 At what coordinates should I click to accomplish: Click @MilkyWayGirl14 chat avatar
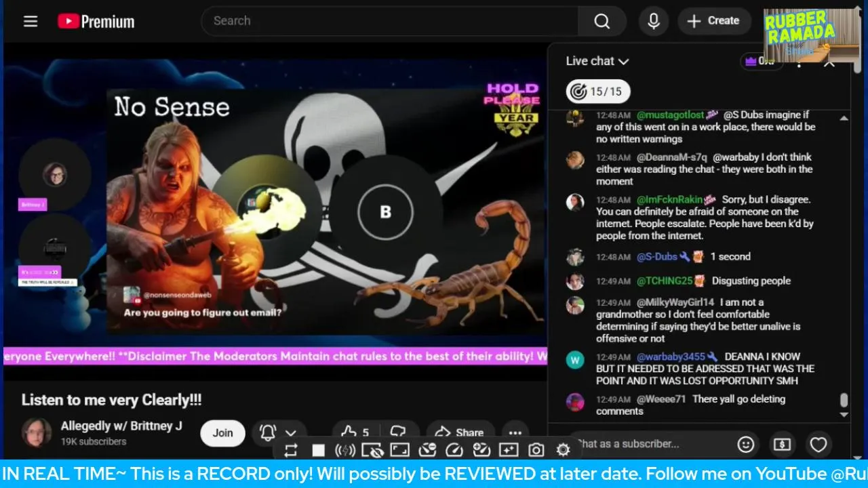pos(575,305)
